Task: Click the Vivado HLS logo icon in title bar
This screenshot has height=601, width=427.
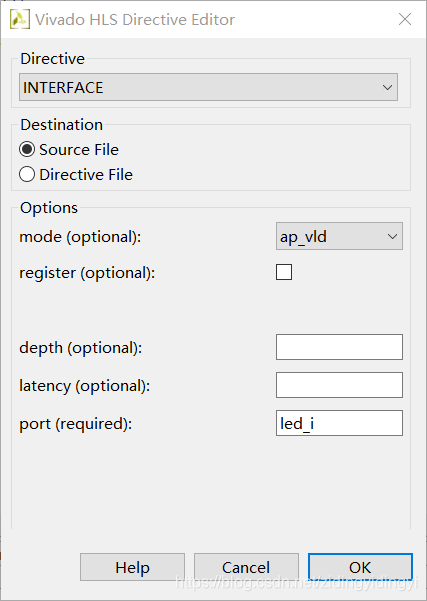Action: [20, 19]
